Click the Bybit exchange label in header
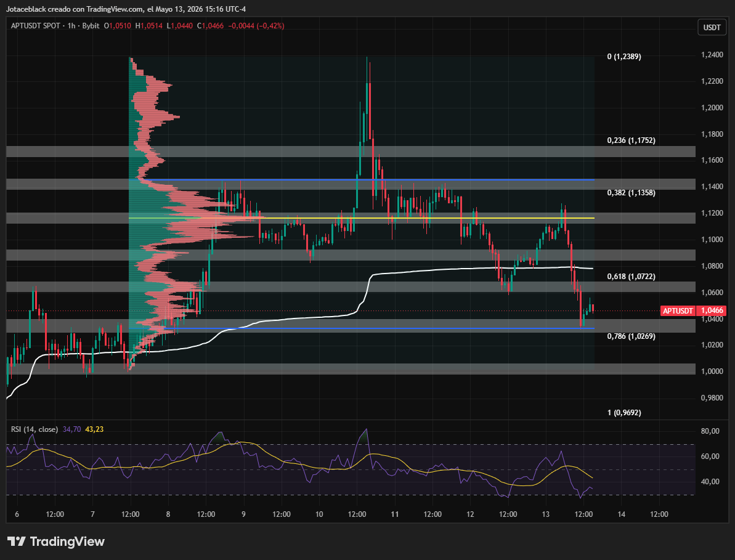Screen dimensions: 735x560 pyautogui.click(x=91, y=26)
